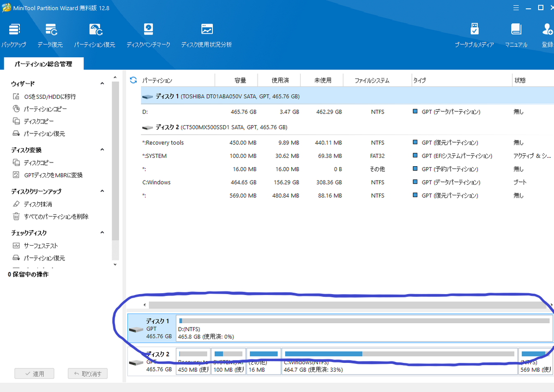Click 569 MB NTFS block in disk map
The width and height of the screenshot is (554, 392).
pos(535,362)
